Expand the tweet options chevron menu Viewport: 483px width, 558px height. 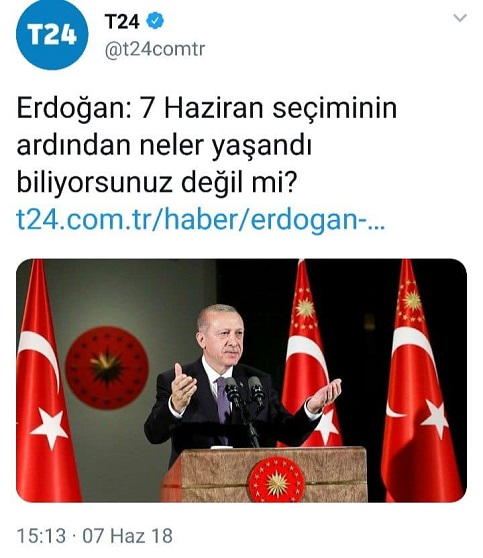tap(460, 17)
